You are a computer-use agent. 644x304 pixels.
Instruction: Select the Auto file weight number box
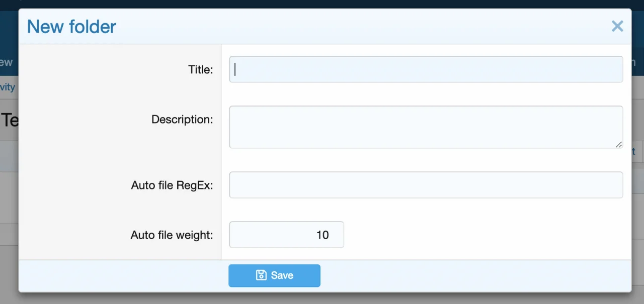[286, 235]
